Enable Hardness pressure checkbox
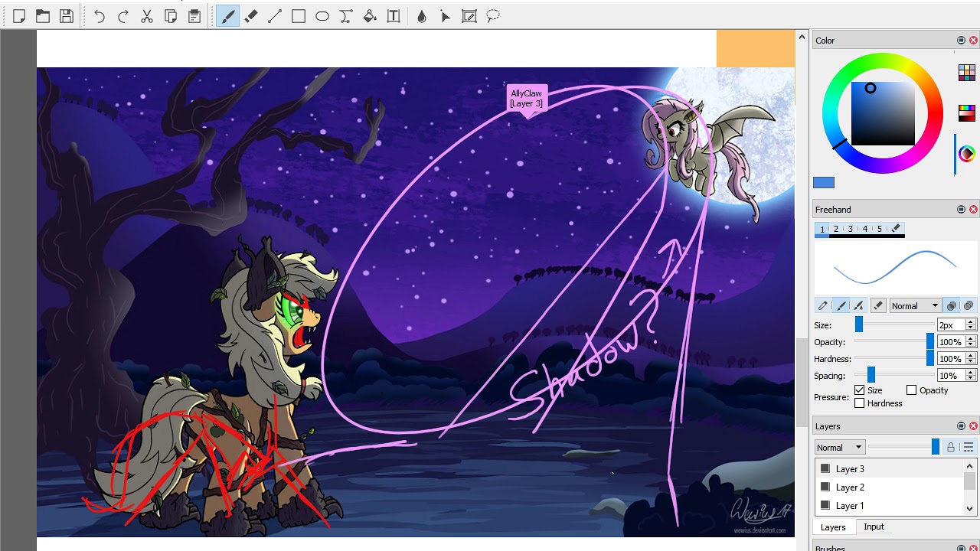The height and width of the screenshot is (551, 980). point(859,403)
